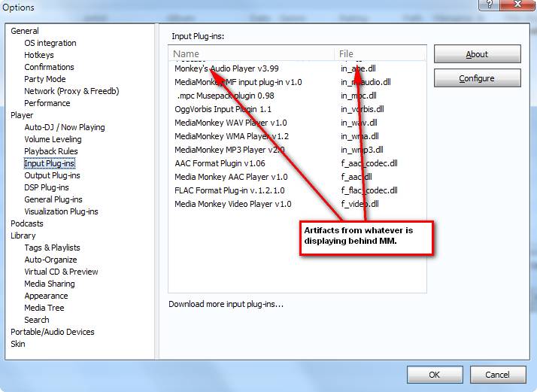Viewport: 537px width, 392px height.
Task: Close the Options dialog window
Action: (516, 7)
